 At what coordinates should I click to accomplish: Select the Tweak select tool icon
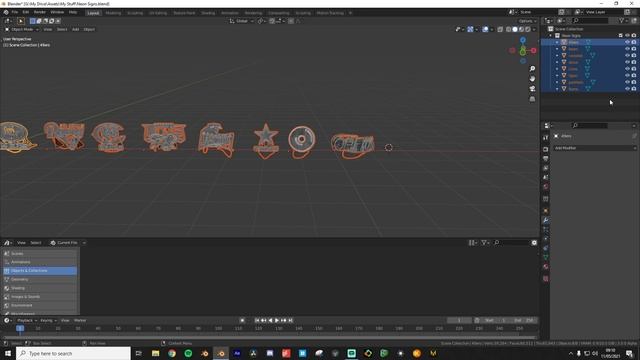pyautogui.click(x=20, y=21)
